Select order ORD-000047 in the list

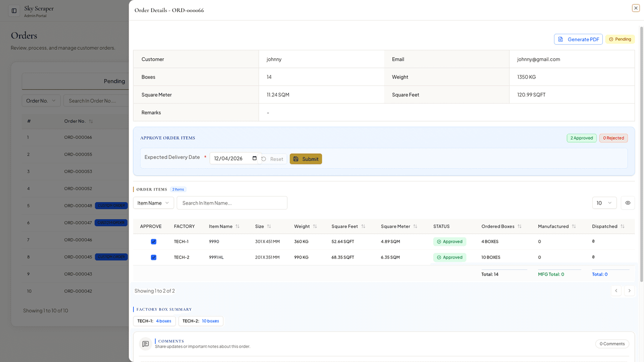[x=78, y=223]
